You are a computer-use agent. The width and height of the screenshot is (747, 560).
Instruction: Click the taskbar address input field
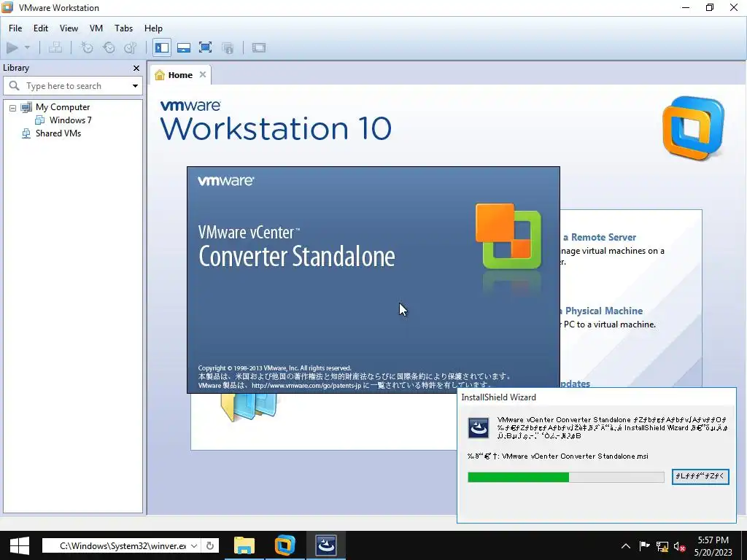pyautogui.click(x=123, y=545)
